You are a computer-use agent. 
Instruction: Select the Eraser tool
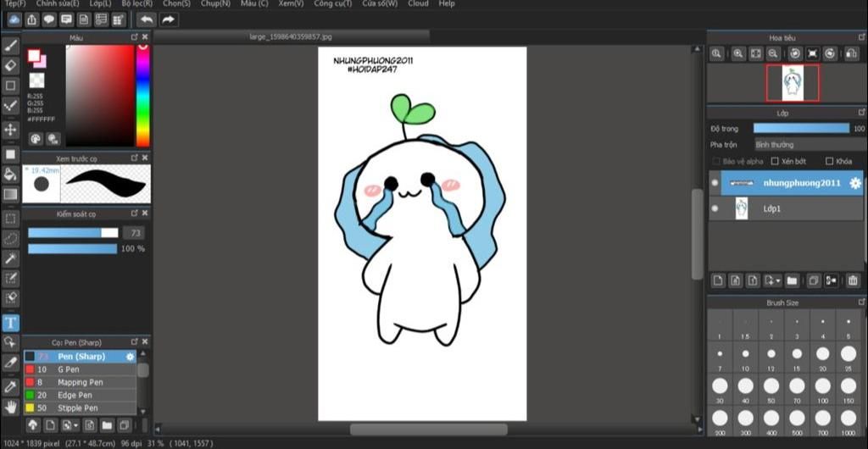point(10,66)
